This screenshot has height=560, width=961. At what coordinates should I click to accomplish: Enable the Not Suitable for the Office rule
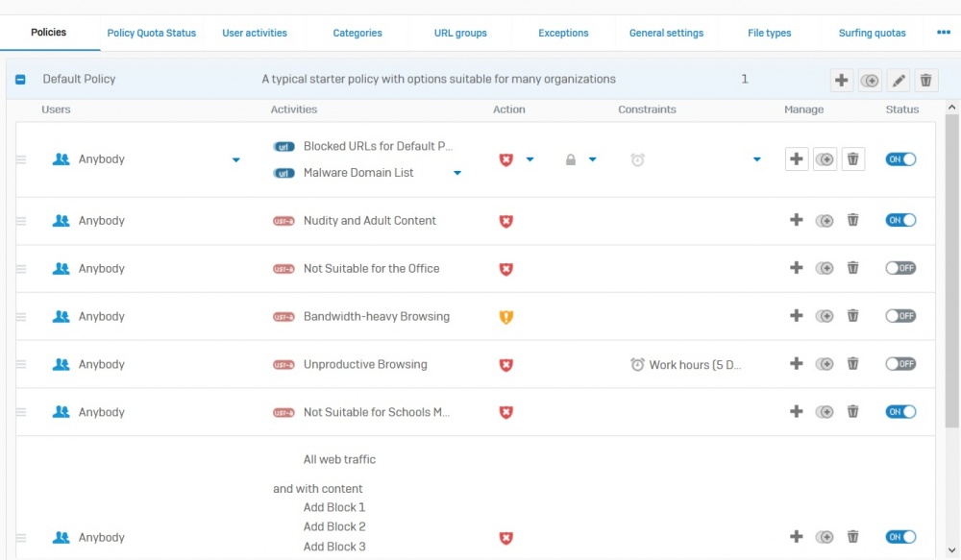coord(900,269)
